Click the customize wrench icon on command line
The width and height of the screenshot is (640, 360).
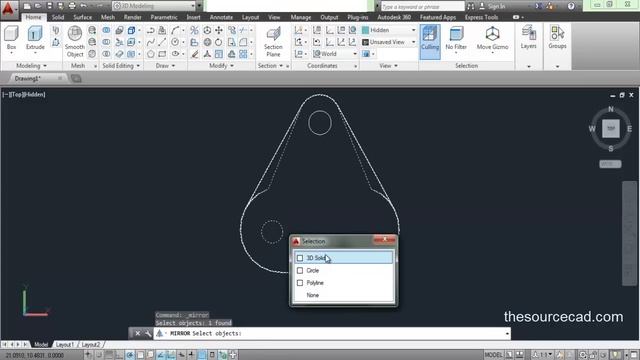coord(148,333)
